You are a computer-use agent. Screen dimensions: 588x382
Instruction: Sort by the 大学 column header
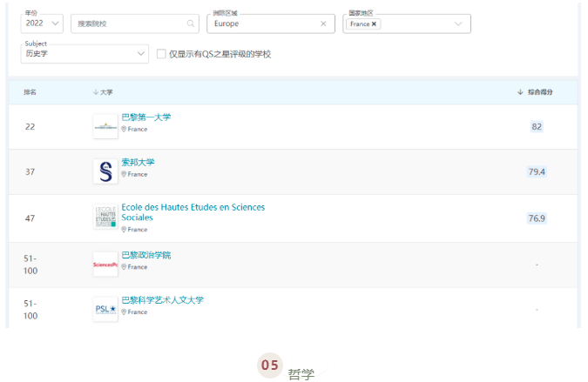coord(103,92)
